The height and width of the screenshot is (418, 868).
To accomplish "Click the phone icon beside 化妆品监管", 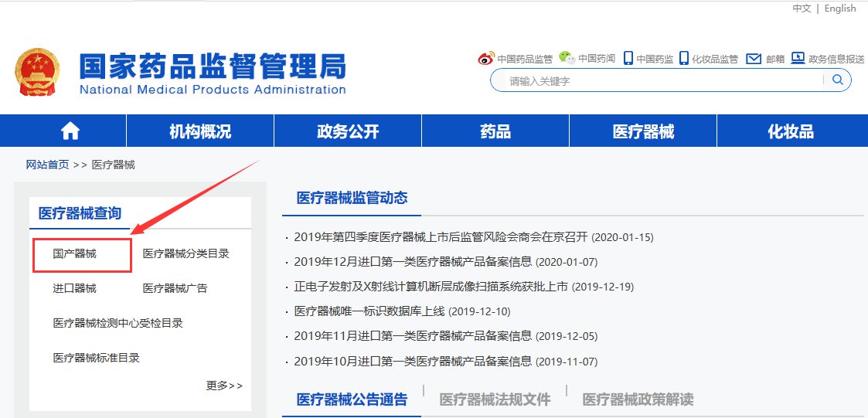I will [683, 59].
